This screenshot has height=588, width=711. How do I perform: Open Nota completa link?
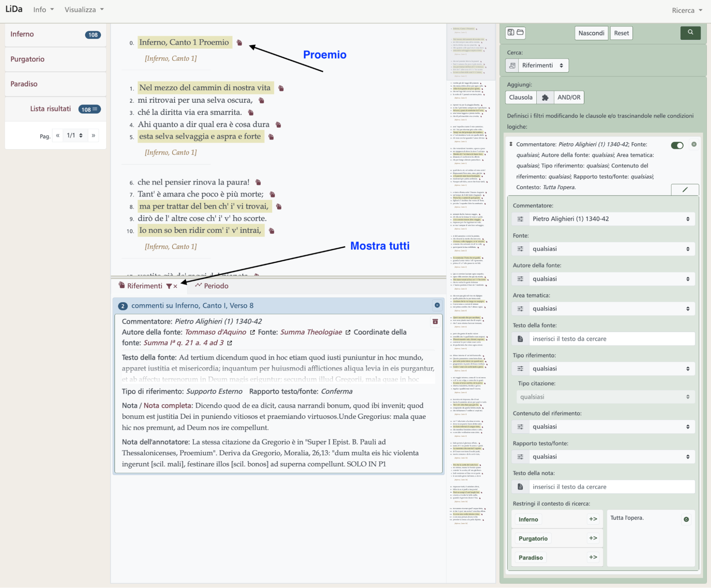point(167,406)
